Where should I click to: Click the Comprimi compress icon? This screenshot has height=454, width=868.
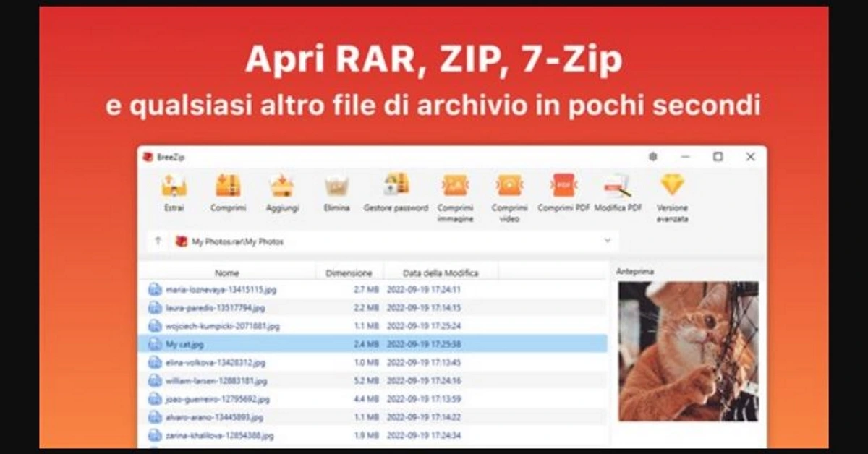point(228,187)
